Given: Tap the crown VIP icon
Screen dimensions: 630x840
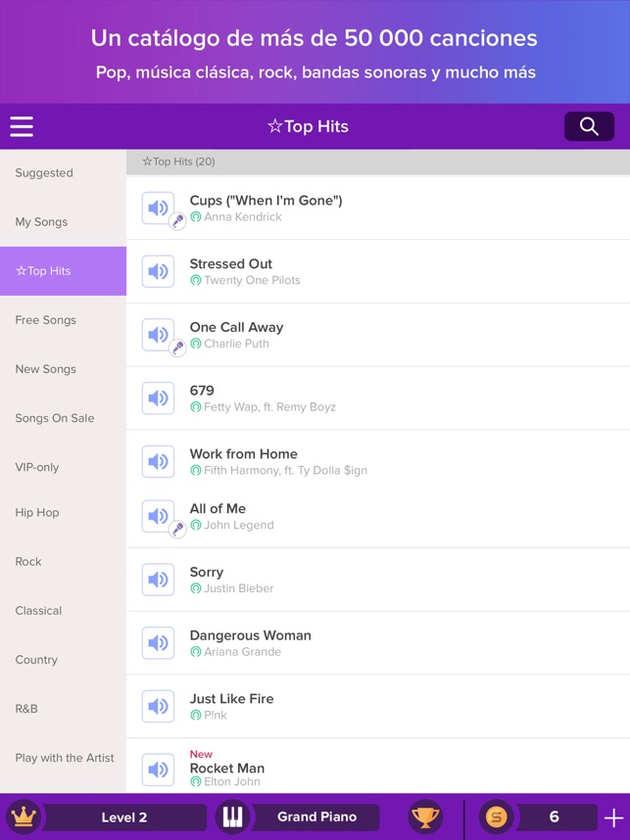Looking at the screenshot, I should coord(24,817).
